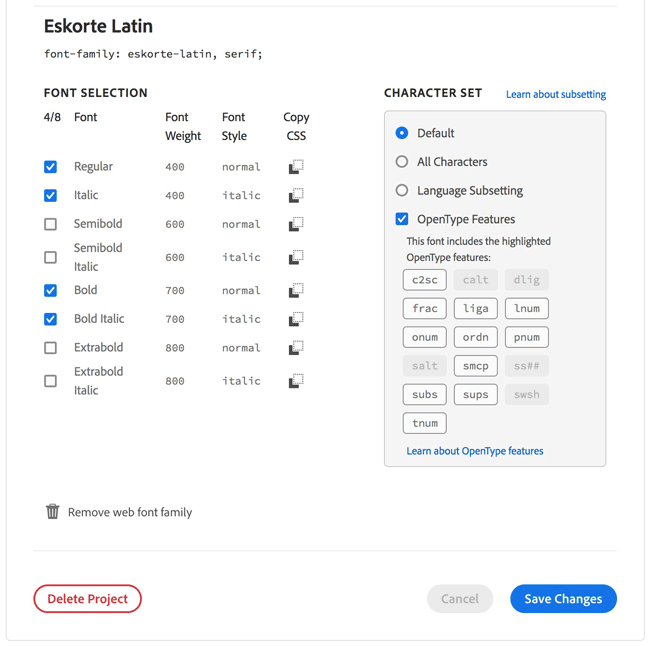Enable the Extrabold font checkbox
This screenshot has height=646, width=650.
tap(51, 347)
